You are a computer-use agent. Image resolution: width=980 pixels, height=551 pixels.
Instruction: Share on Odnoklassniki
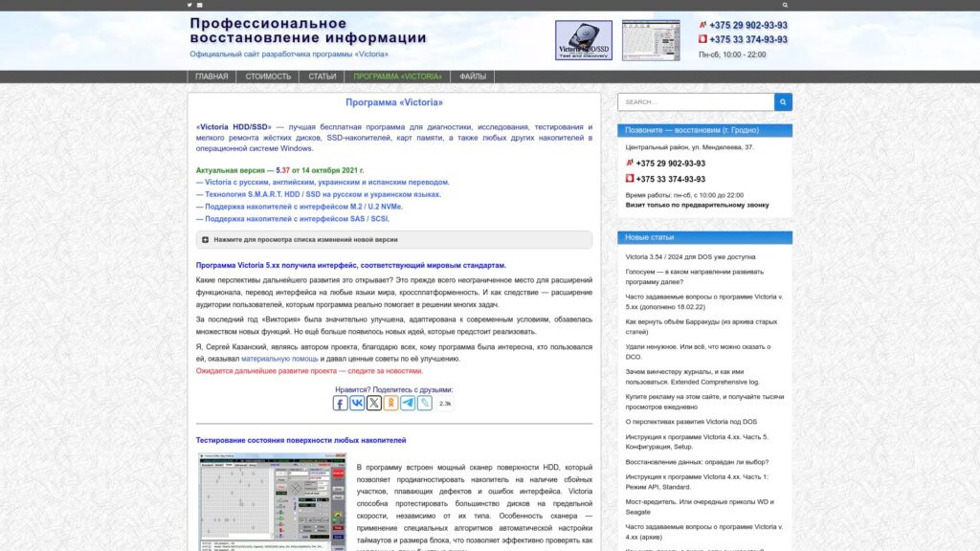[x=390, y=403]
